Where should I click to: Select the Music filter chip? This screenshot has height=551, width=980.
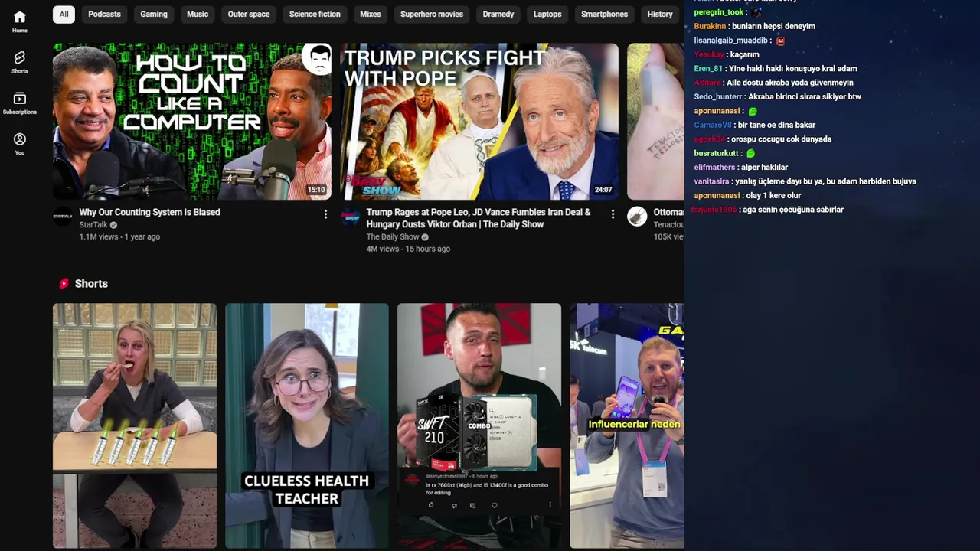(198, 14)
